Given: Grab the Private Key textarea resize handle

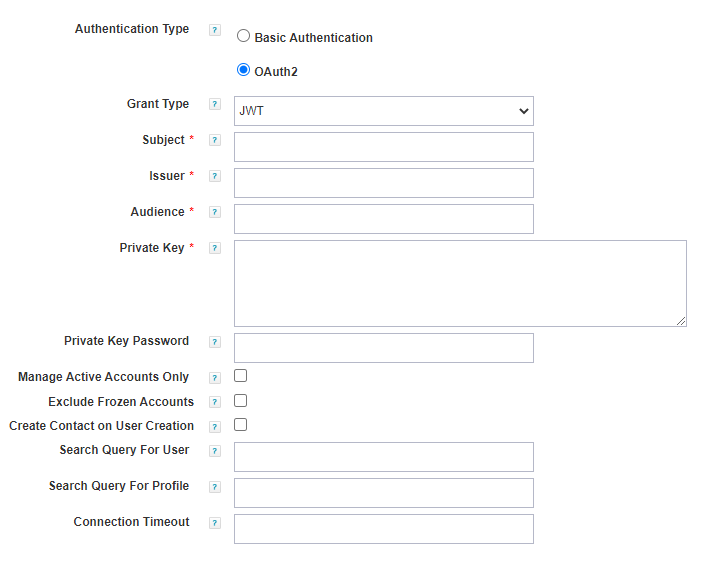Looking at the screenshot, I should 681,321.
